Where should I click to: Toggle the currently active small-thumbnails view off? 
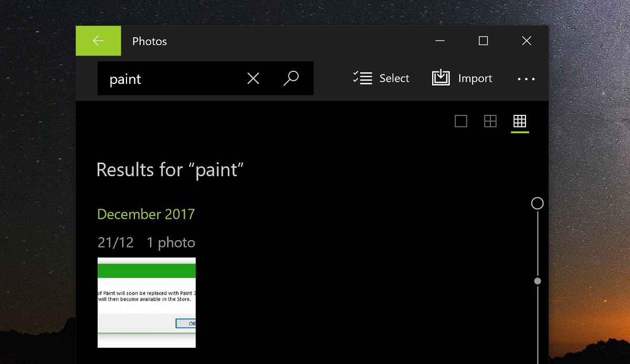point(519,121)
